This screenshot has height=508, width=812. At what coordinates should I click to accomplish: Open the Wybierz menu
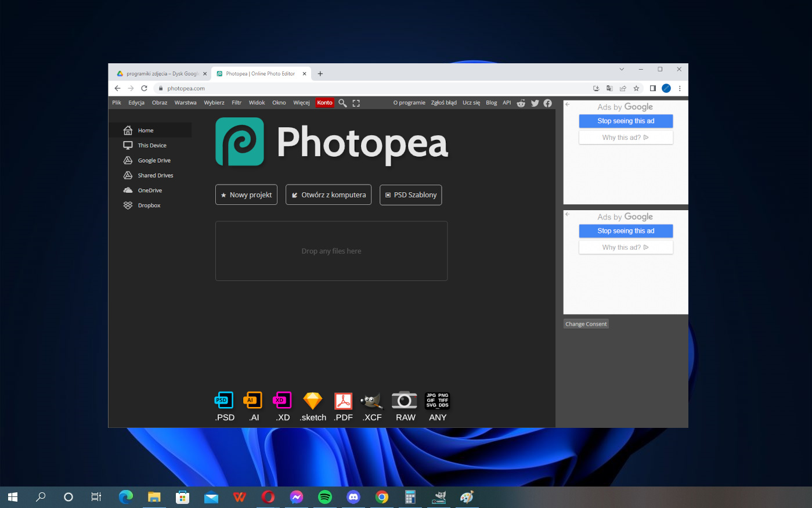(214, 103)
